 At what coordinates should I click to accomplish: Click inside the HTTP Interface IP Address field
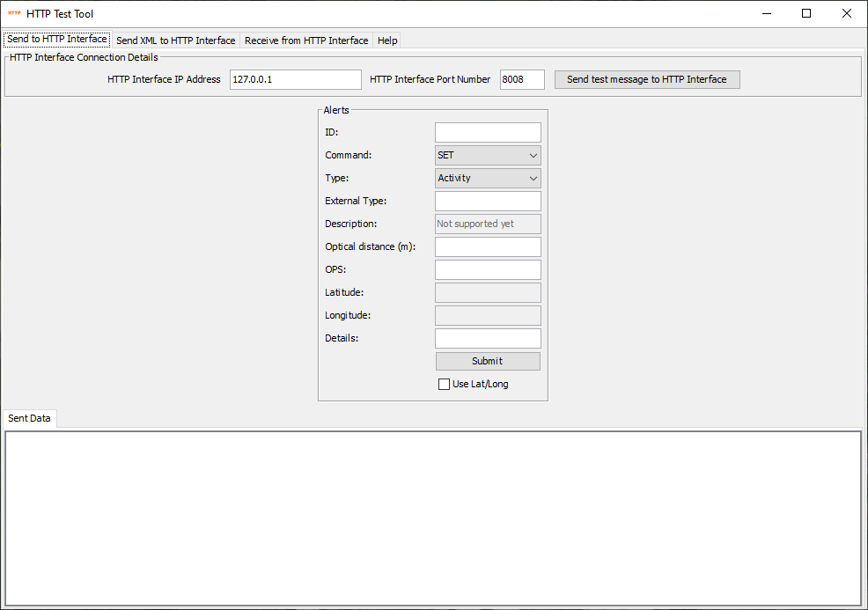[x=295, y=79]
